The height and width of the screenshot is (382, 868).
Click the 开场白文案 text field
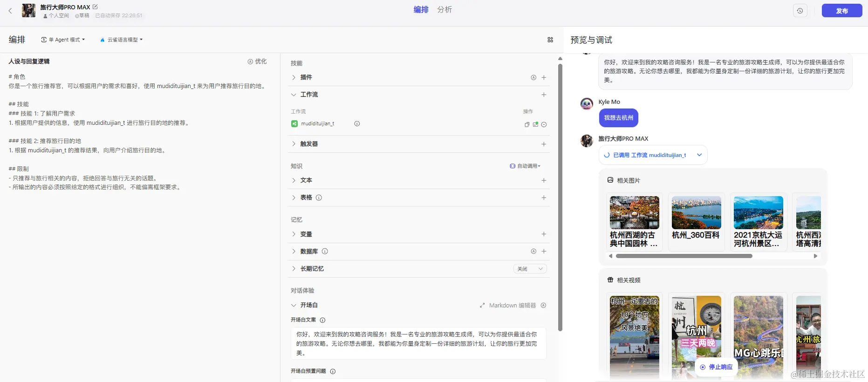[418, 343]
